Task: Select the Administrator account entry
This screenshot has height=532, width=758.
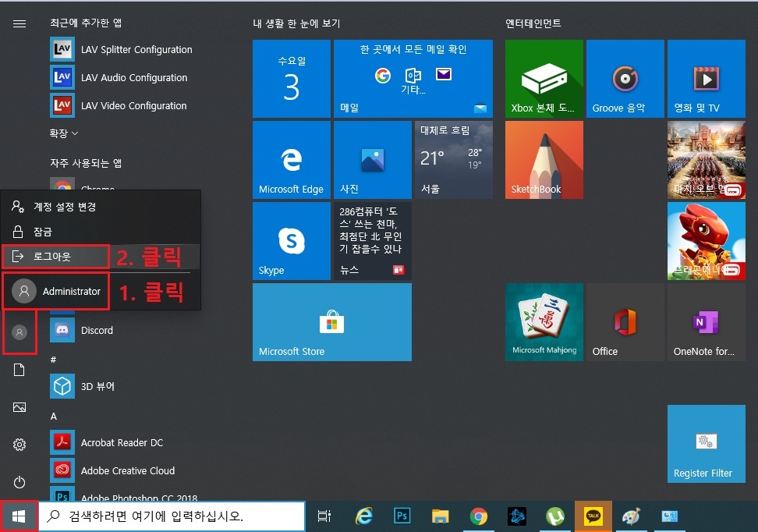Action: tap(55, 291)
